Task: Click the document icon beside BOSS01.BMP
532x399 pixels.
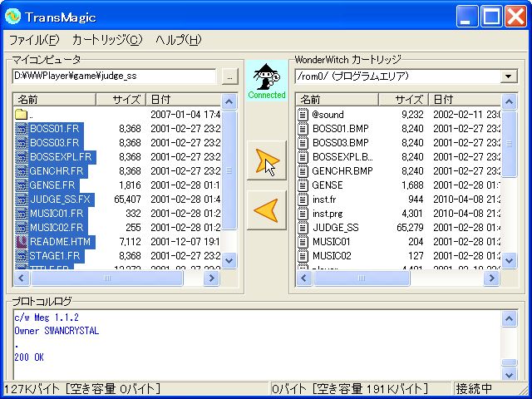Action: [303, 129]
